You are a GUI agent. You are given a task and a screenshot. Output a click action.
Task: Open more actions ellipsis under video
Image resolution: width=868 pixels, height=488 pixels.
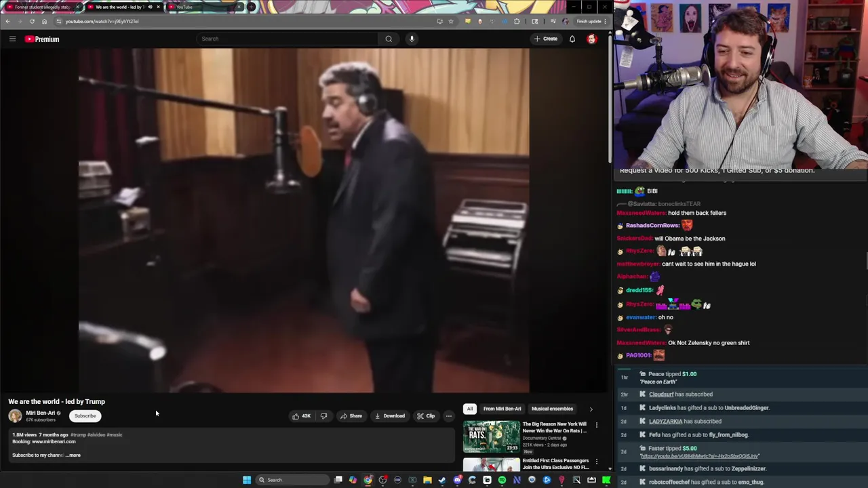coord(448,416)
